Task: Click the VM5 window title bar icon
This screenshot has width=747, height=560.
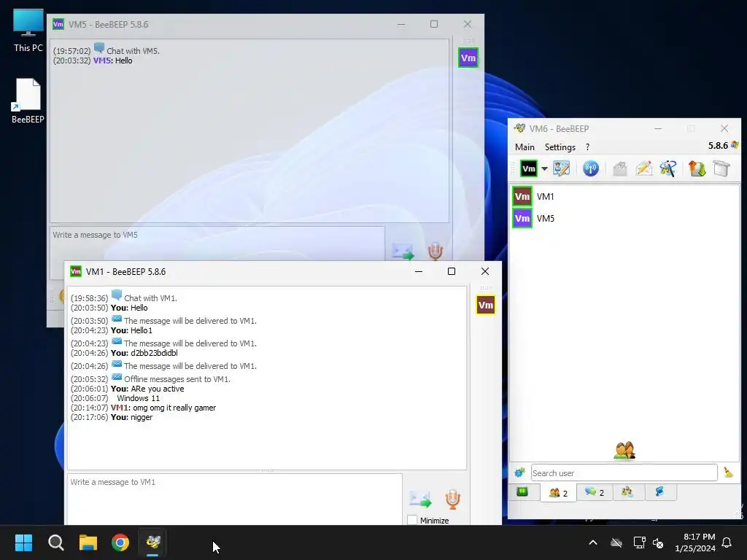Action: 58,24
